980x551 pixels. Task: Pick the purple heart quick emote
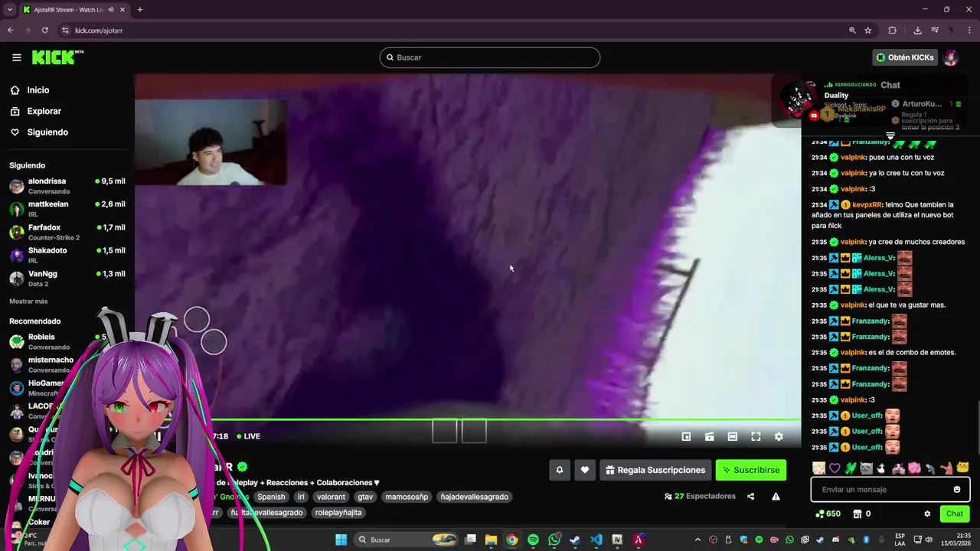click(835, 468)
